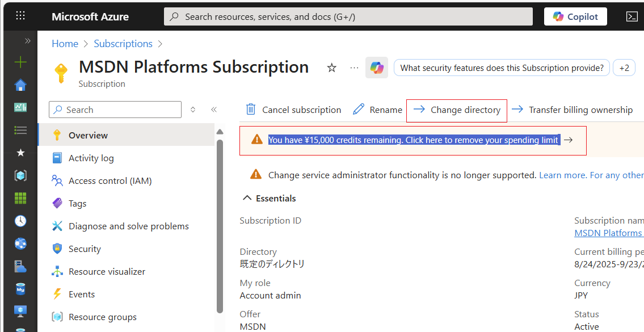Open more options ellipsis beside title

(354, 68)
